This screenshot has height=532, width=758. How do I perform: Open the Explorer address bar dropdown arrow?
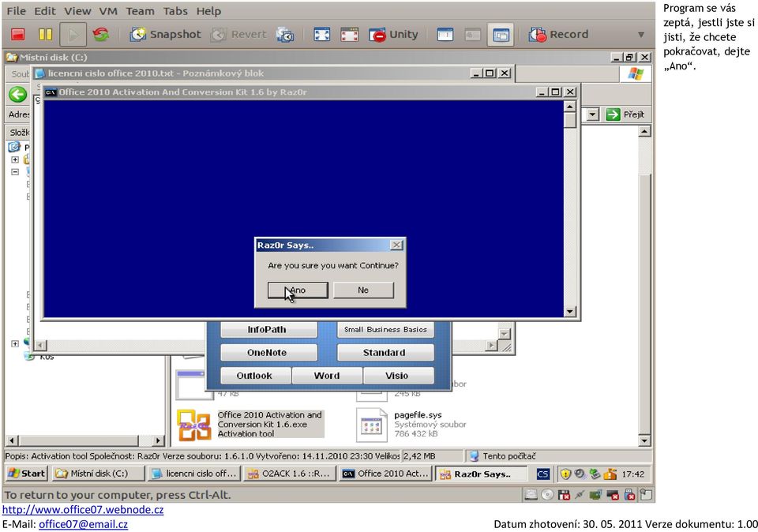[x=593, y=114]
